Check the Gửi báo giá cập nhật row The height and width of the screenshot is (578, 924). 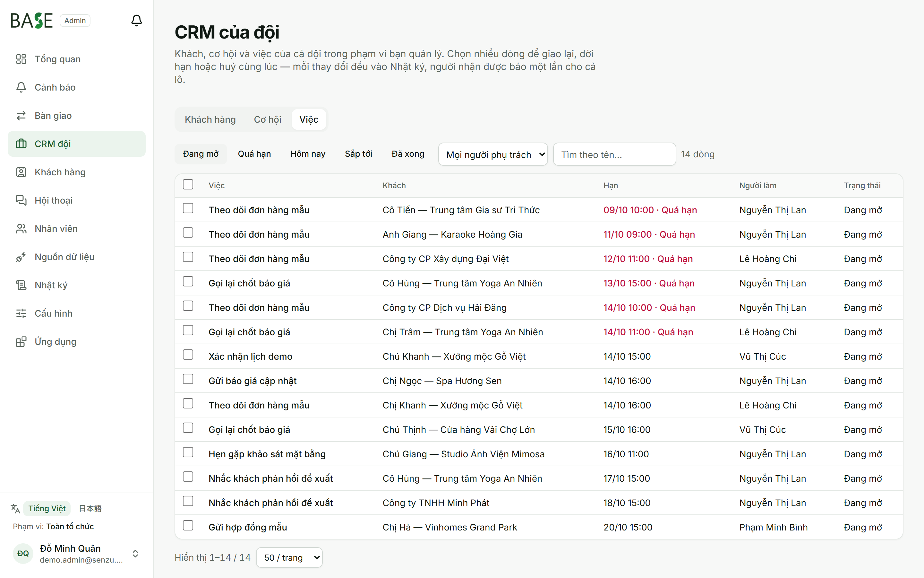click(188, 379)
